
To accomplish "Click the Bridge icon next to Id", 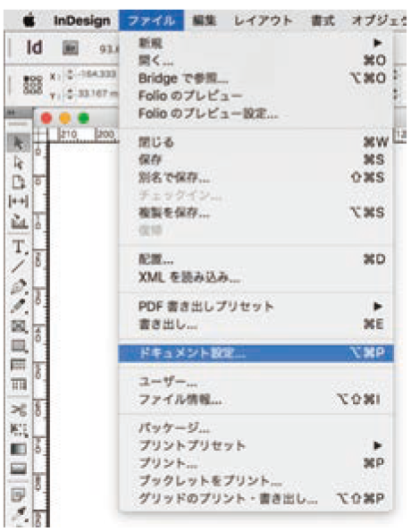I will point(71,48).
